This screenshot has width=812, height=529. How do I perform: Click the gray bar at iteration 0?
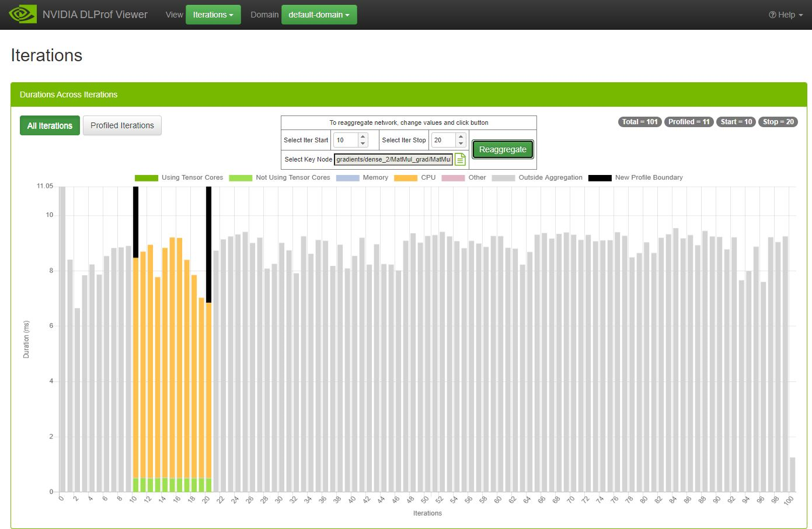[x=63, y=339]
